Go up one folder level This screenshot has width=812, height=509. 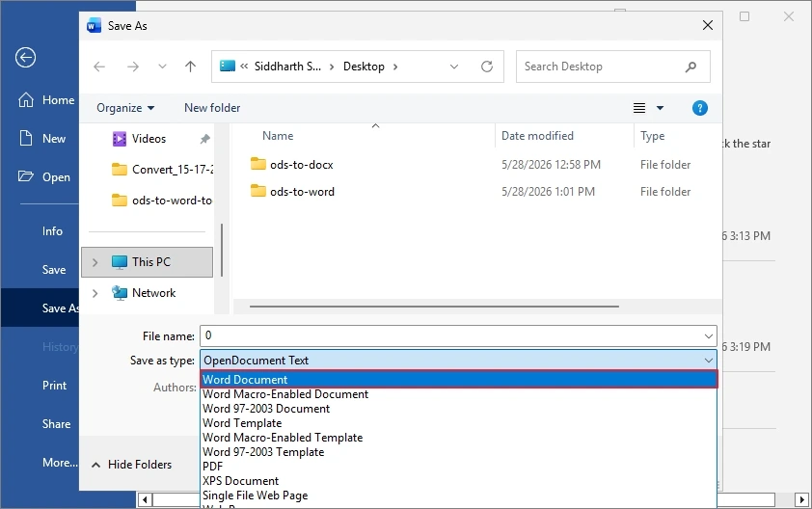tap(191, 67)
